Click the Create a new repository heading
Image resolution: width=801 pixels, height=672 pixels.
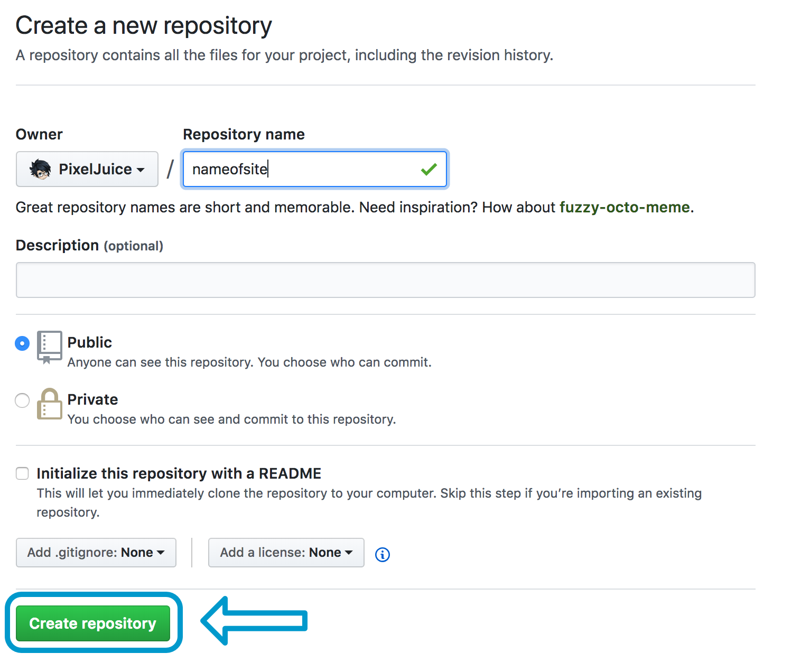point(144,26)
